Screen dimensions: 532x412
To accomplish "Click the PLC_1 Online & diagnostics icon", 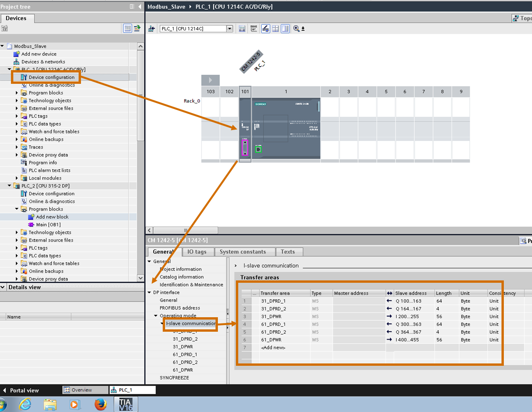I will (24, 85).
